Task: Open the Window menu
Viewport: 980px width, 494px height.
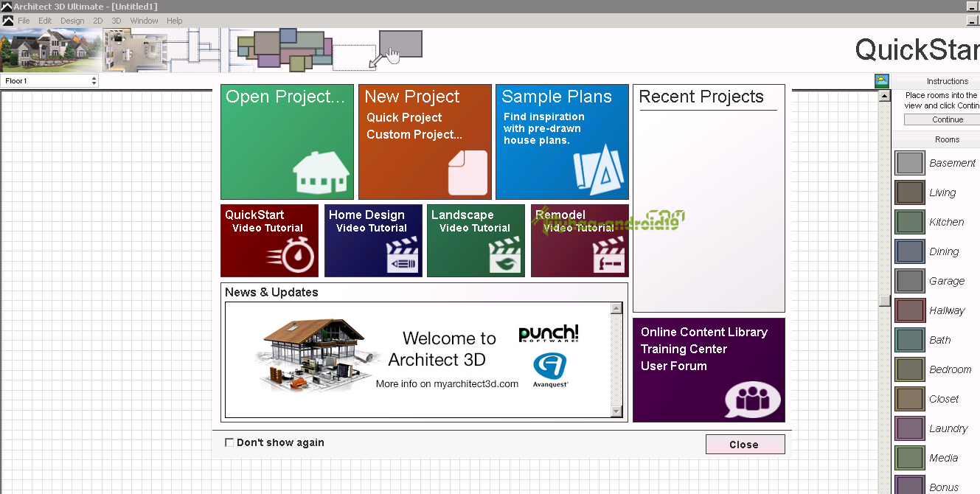Action: point(145,21)
